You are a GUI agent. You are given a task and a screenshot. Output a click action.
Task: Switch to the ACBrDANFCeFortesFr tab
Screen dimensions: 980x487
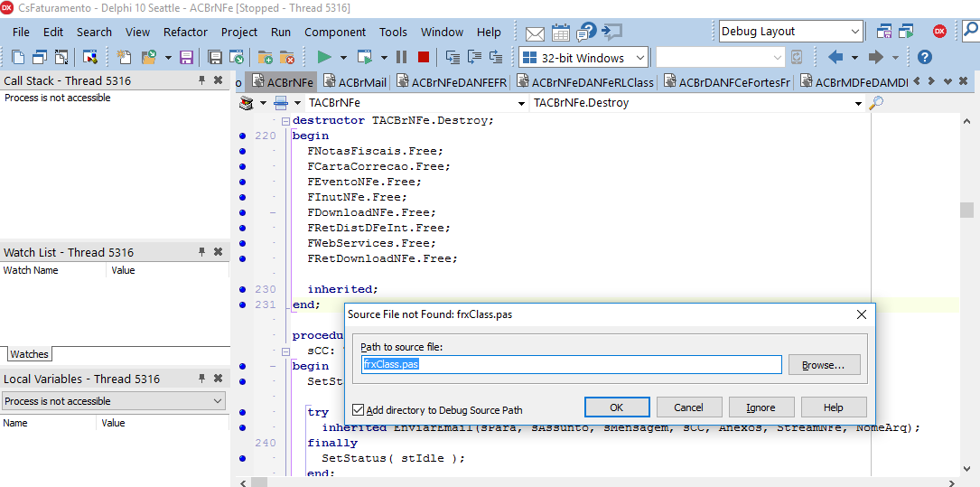(727, 82)
